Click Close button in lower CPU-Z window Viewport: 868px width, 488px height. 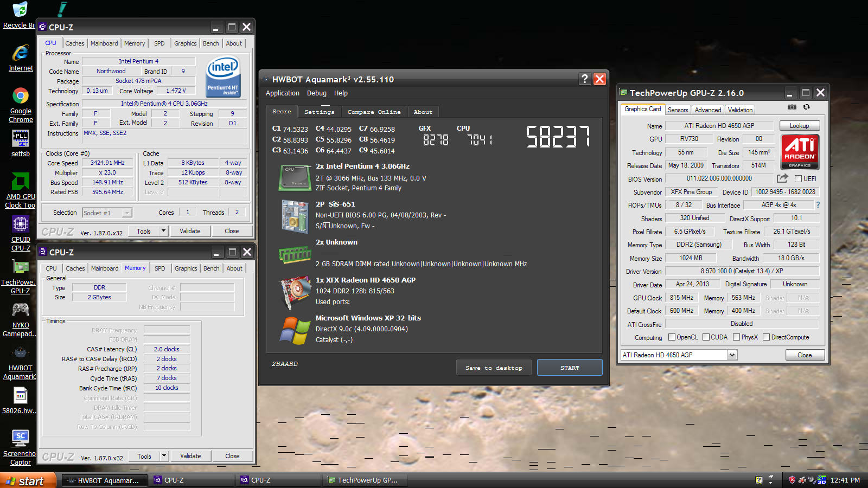232,456
